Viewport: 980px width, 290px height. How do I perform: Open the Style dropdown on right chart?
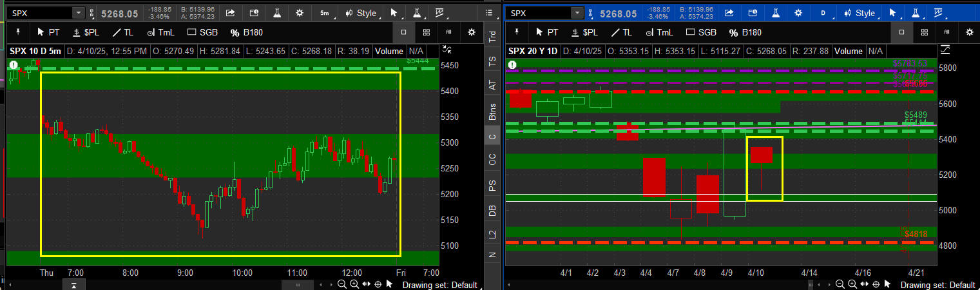pyautogui.click(x=859, y=13)
